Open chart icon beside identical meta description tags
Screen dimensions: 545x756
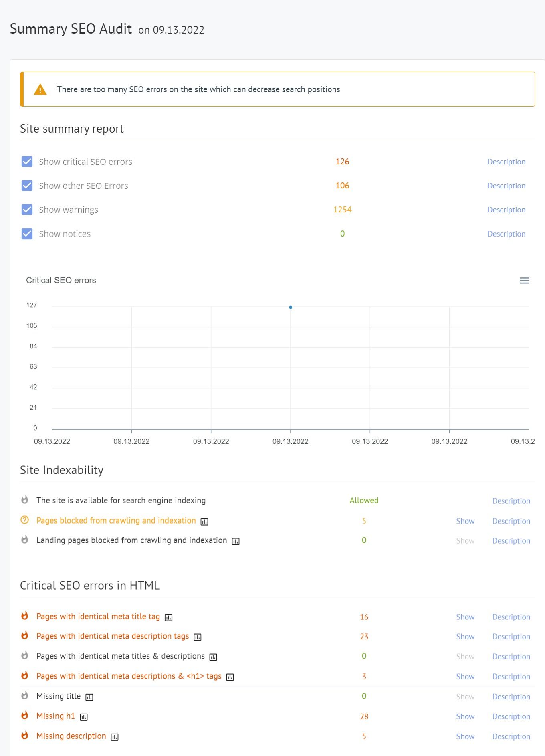pyautogui.click(x=198, y=637)
